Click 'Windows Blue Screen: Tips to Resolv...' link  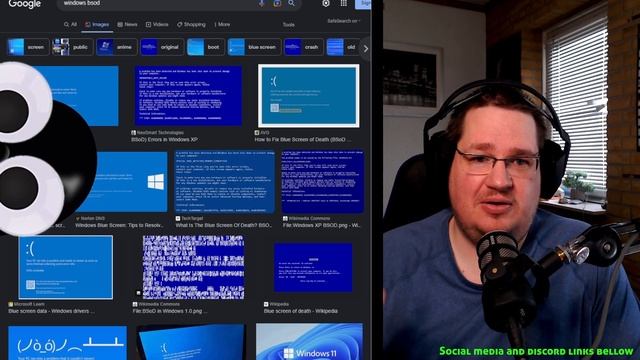(119, 225)
